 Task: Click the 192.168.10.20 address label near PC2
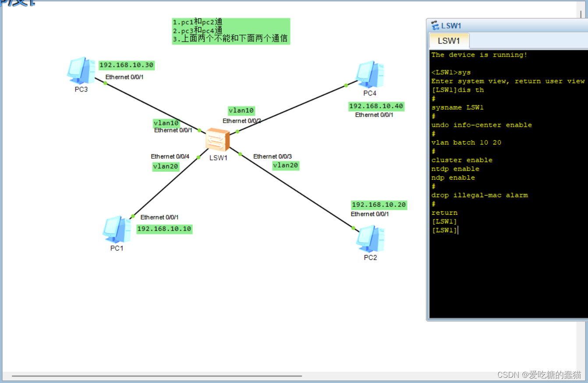379,204
